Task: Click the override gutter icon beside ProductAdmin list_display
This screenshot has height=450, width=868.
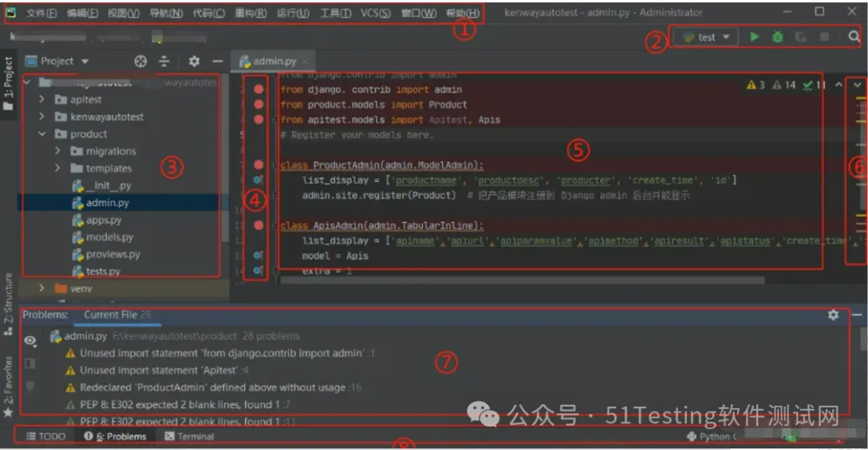Action: tap(257, 180)
